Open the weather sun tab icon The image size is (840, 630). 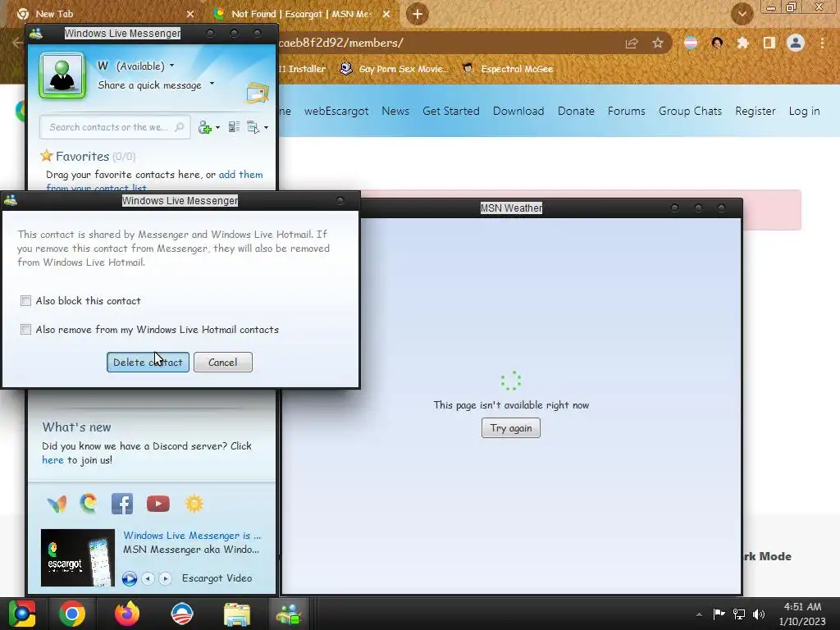(x=194, y=504)
